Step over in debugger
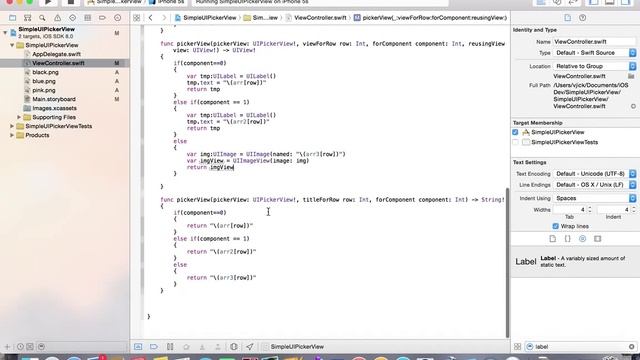Screen dimensions: 640x360 point(186,347)
